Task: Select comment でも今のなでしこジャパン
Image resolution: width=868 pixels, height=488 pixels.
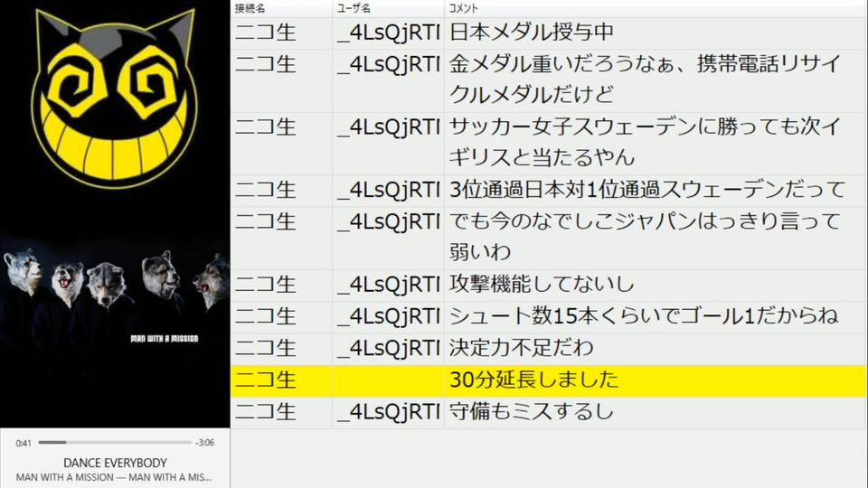Action: click(645, 238)
